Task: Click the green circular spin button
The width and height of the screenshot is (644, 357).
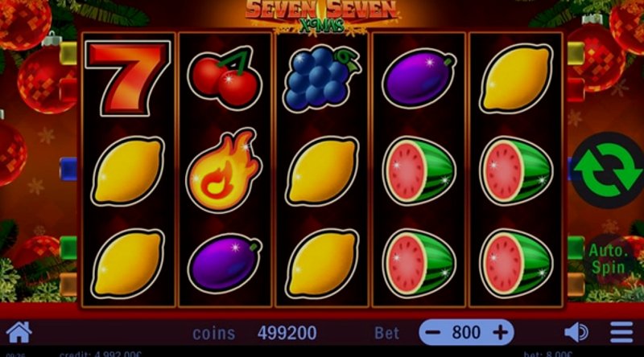Action: point(608,170)
